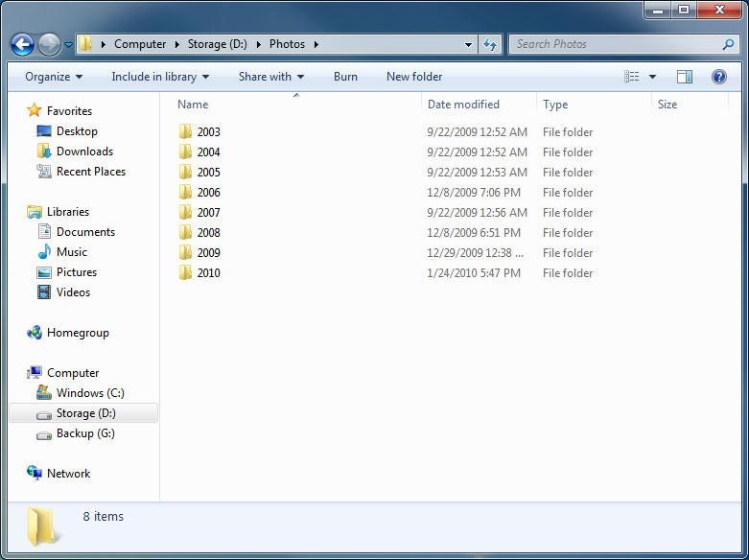
Task: Sort by the Size column header
Action: (667, 105)
